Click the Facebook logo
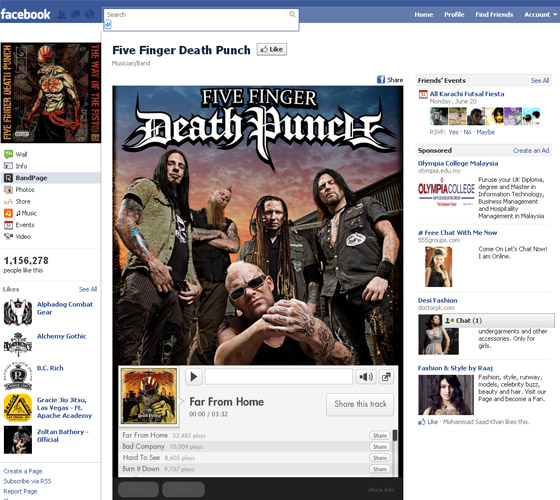Image resolution: width=560 pixels, height=500 pixels. pos(25,15)
